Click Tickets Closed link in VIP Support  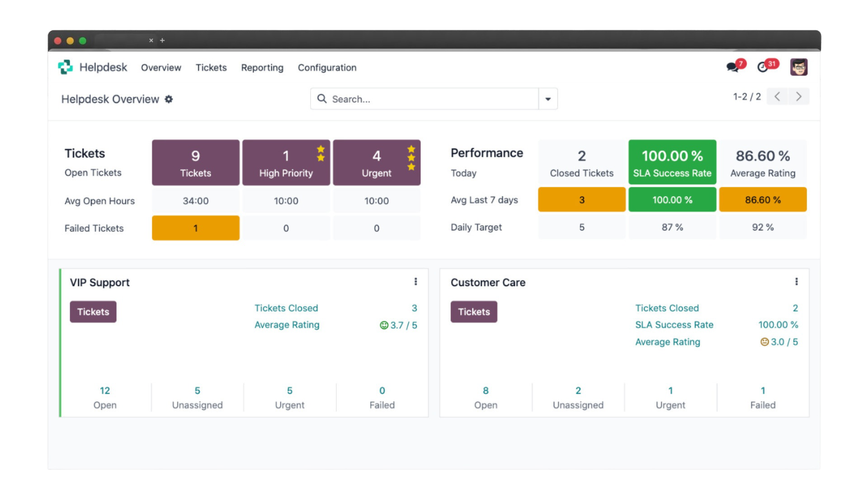[x=286, y=308]
